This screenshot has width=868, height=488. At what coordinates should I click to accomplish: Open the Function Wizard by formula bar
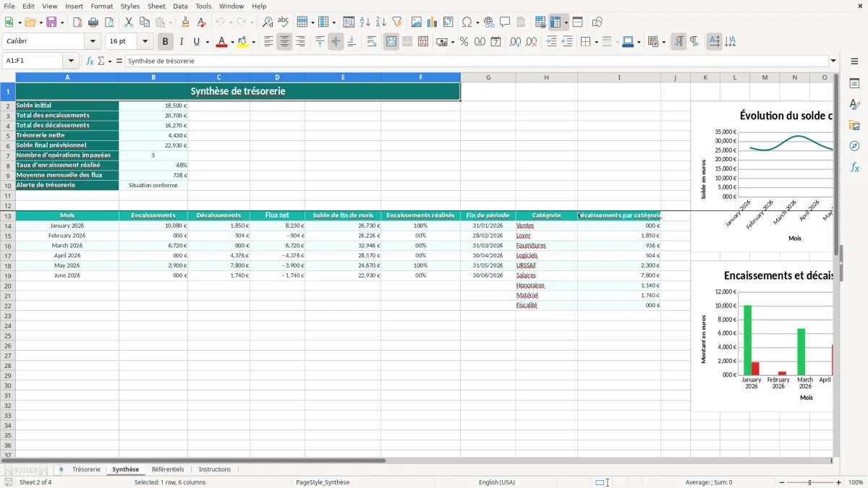(x=90, y=61)
